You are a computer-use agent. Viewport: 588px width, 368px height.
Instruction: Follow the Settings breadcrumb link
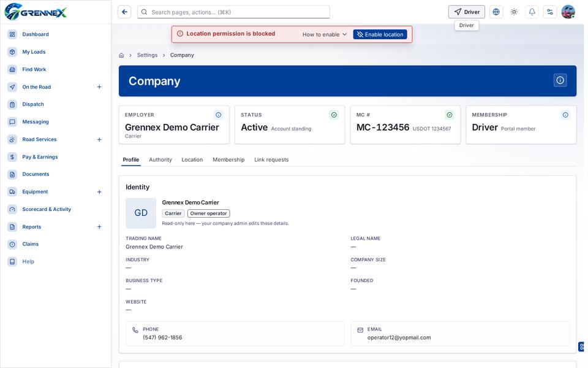pos(147,55)
